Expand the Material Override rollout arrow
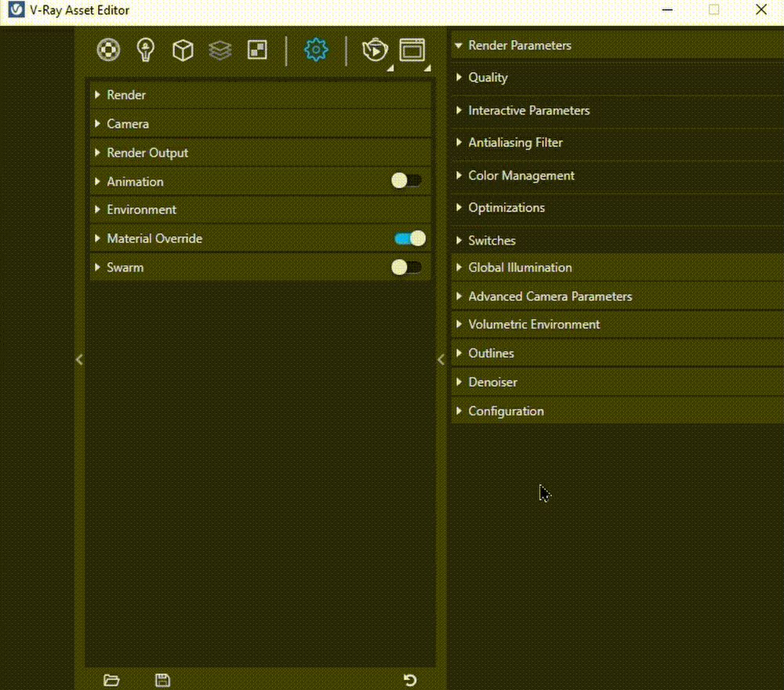The image size is (784, 690). 97,238
